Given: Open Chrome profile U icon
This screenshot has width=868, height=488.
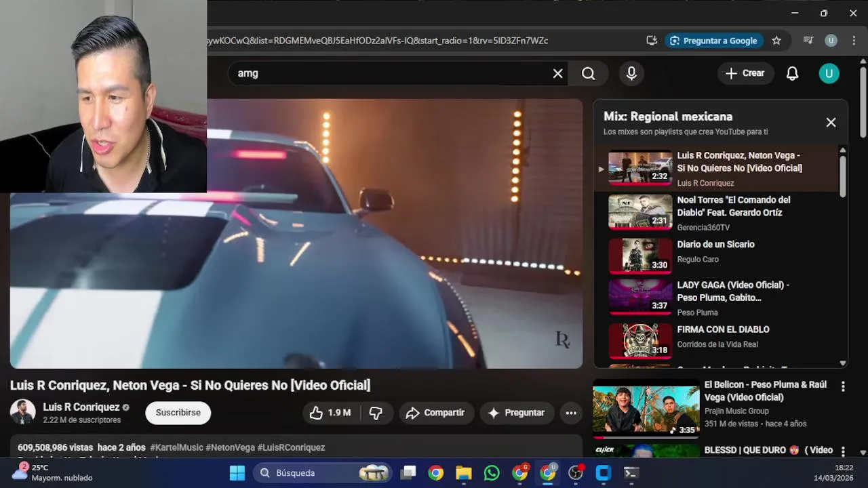Looking at the screenshot, I should (x=831, y=41).
